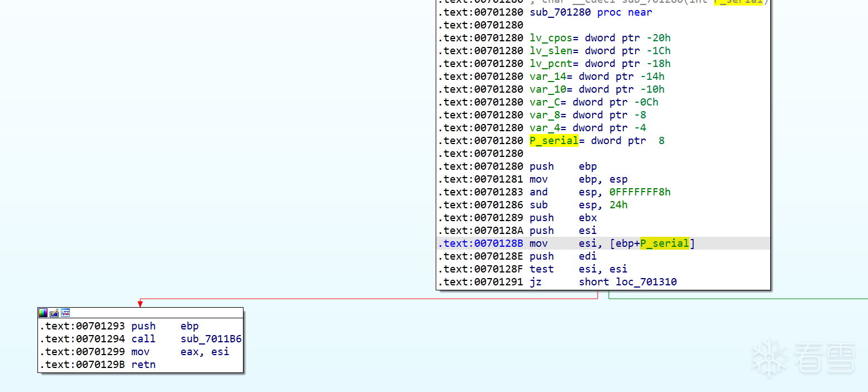
Task: Click the mov eax, esi instruction
Action: click(180, 352)
